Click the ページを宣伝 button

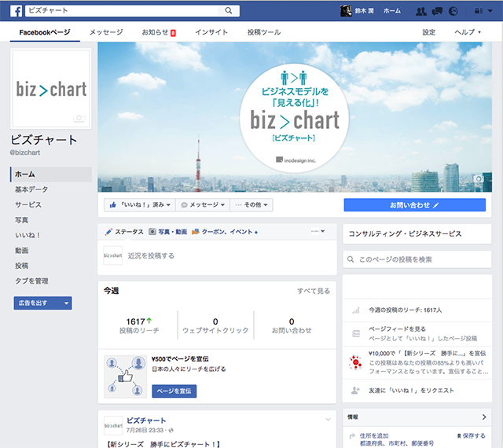pos(174,391)
